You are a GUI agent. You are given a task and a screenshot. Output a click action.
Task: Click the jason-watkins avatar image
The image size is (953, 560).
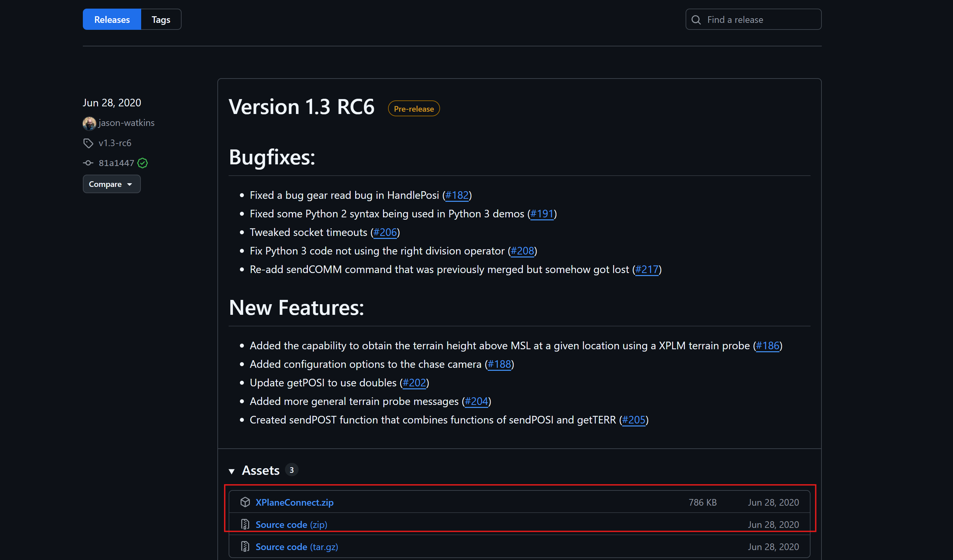point(89,123)
